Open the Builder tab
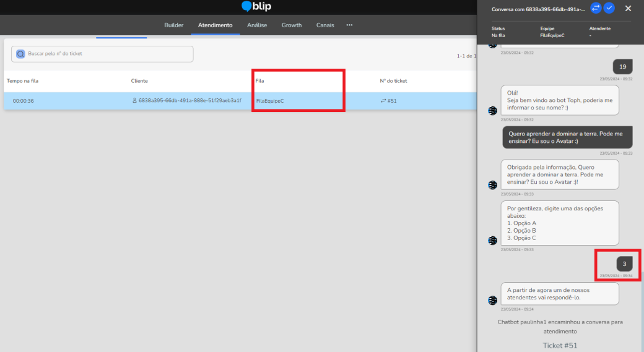Screen dimensions: 644x352 click(x=173, y=25)
